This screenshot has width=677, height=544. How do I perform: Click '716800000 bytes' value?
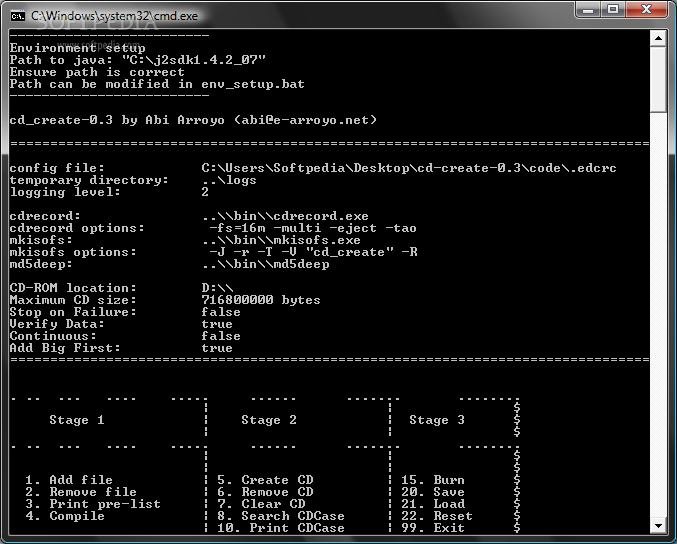(261, 300)
